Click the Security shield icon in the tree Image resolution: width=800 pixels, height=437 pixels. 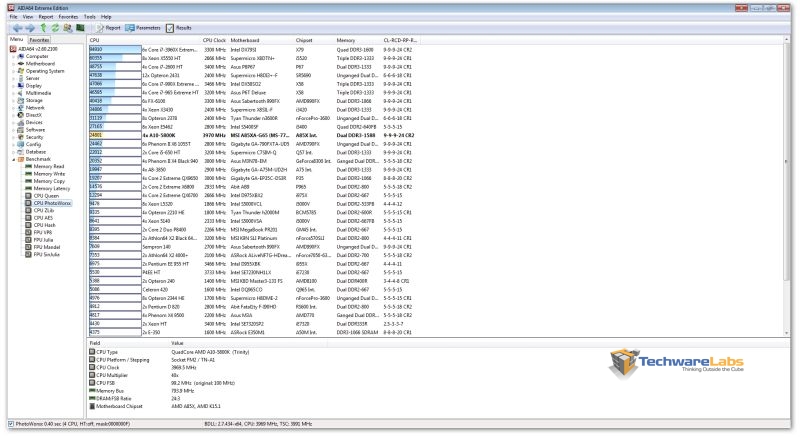20,137
